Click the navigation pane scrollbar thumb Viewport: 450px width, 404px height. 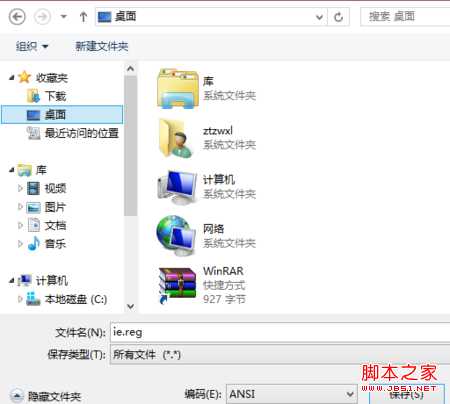130,146
